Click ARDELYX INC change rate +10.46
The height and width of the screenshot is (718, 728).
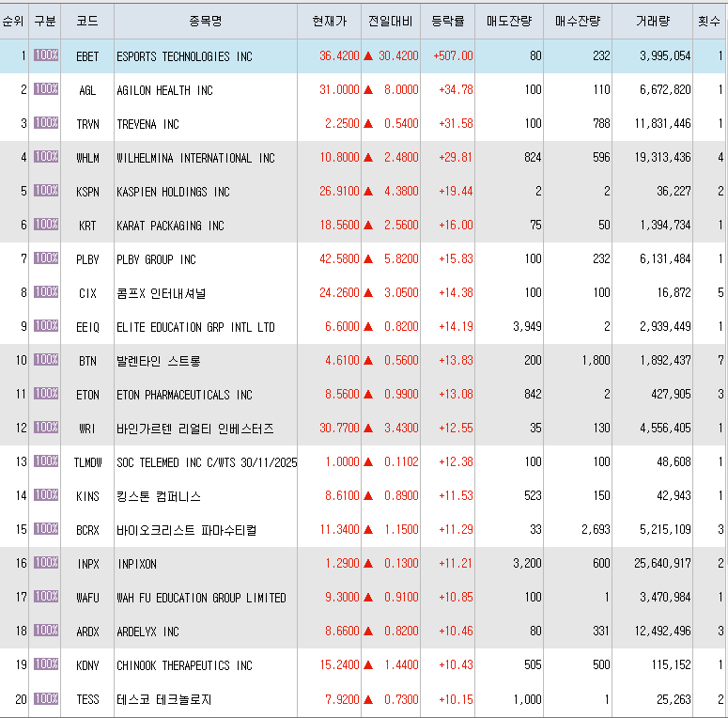point(456,631)
